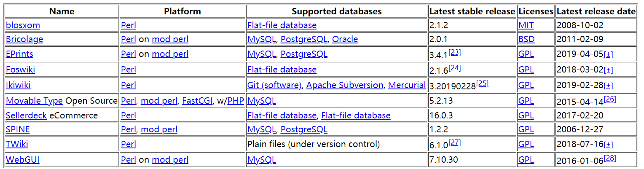Open the MIT license link
The height and width of the screenshot is (169, 644).
pyautogui.click(x=526, y=25)
